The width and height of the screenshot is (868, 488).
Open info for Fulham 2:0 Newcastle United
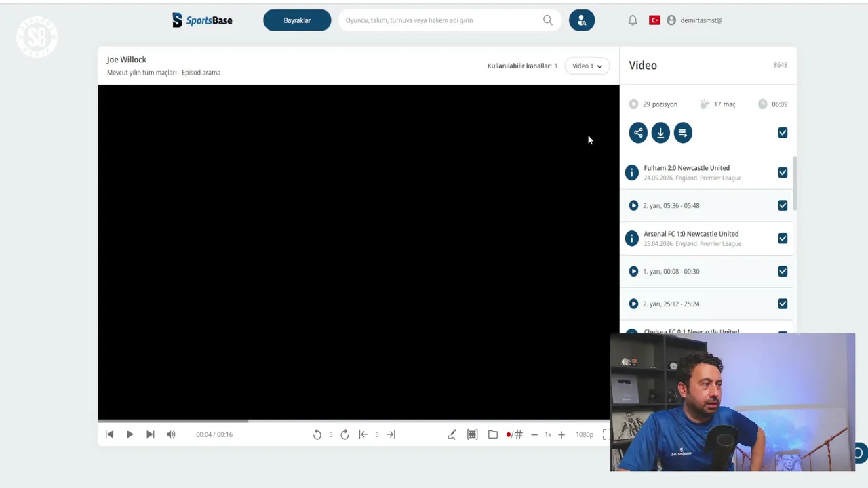tap(632, 173)
